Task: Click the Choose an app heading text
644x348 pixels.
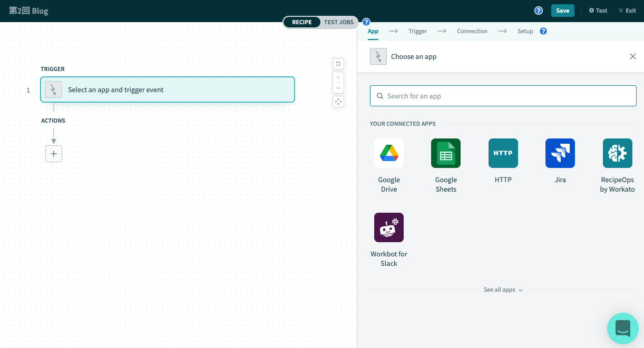Action: [x=414, y=56]
